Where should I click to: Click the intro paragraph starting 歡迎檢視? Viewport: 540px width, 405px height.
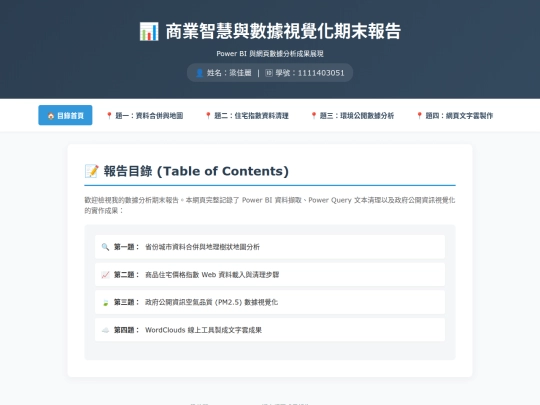click(270, 205)
